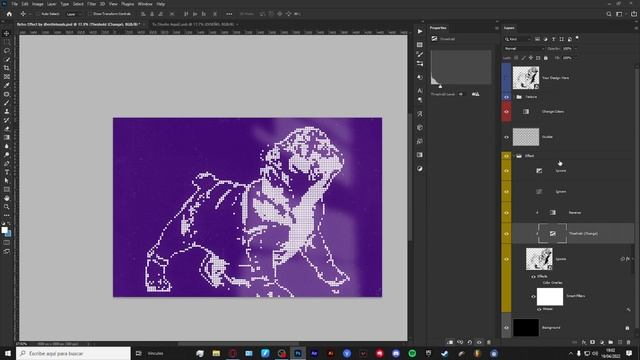Click the three-dots more options icon
The width and height of the screenshot is (640, 360).
click(x=229, y=14)
